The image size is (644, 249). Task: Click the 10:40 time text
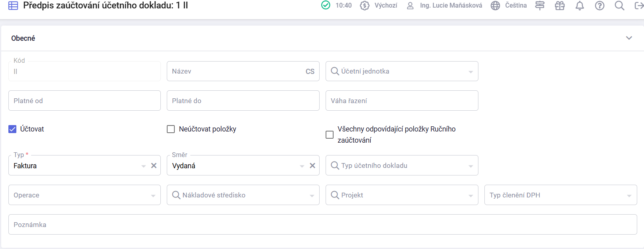point(344,6)
